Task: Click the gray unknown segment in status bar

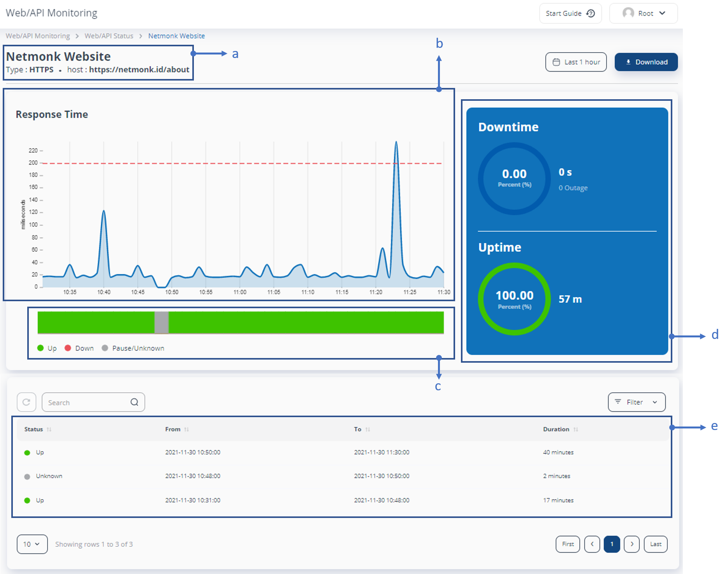Action: [162, 322]
